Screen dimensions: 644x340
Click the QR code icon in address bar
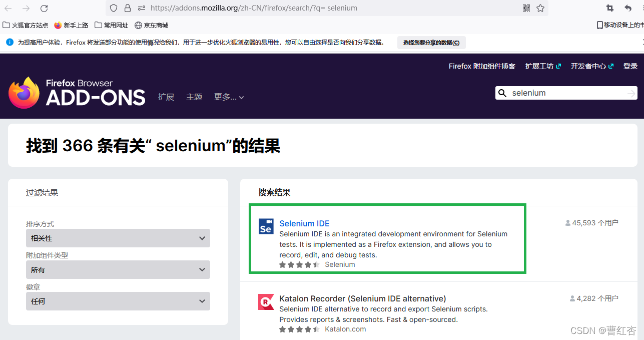pos(526,8)
